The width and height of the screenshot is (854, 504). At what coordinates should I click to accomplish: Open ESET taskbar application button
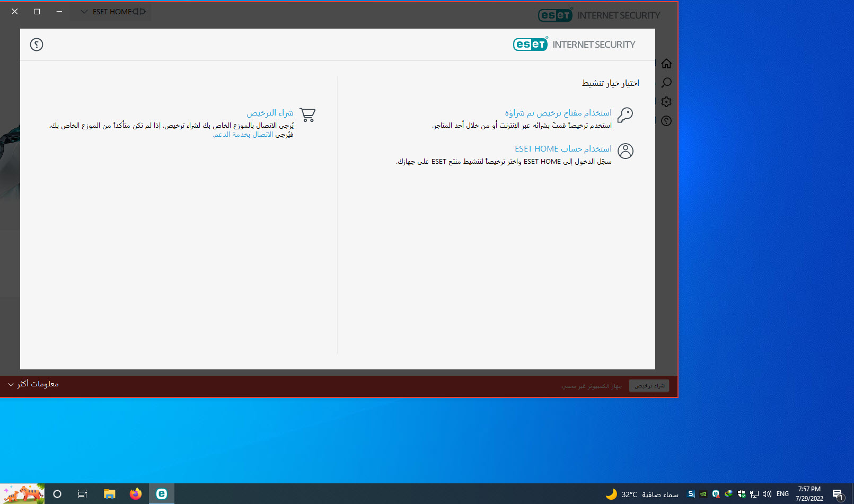(162, 494)
